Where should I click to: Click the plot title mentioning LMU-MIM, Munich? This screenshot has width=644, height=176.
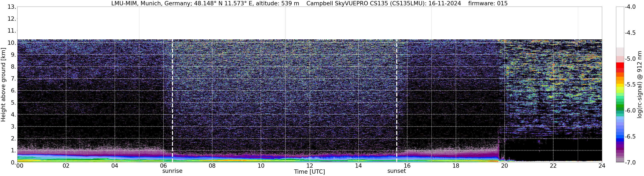coord(309,3)
